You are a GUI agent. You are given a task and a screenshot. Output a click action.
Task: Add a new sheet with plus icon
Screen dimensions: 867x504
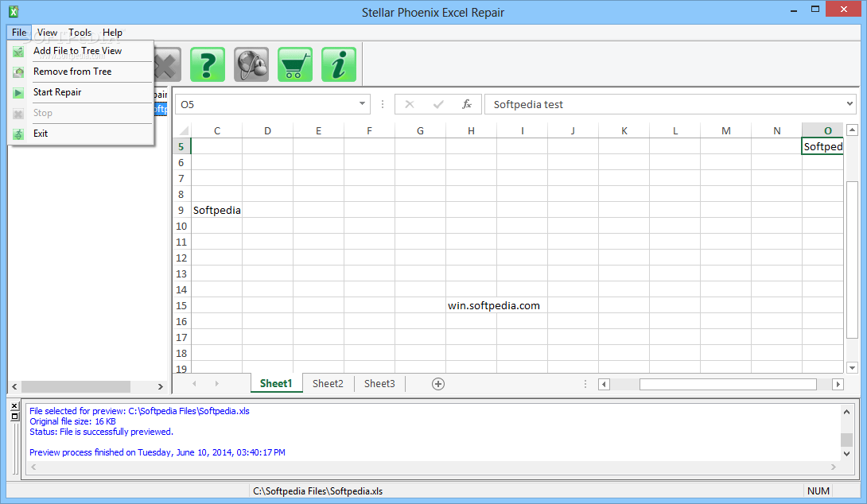[438, 384]
